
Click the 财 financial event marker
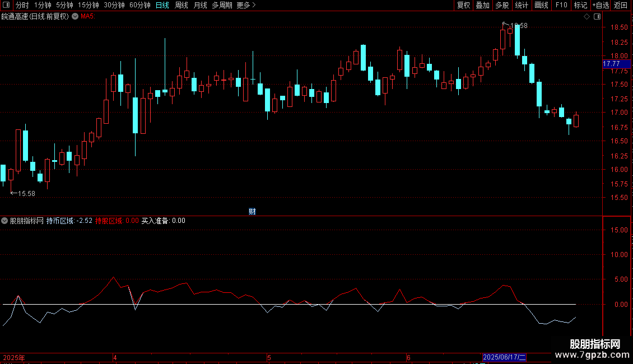point(252,212)
